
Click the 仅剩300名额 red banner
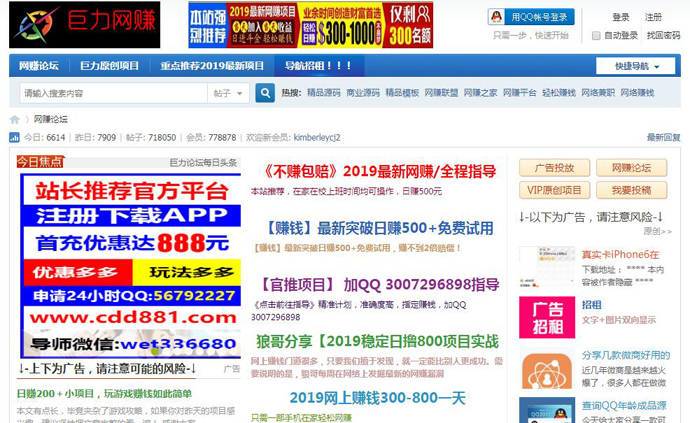click(410, 25)
